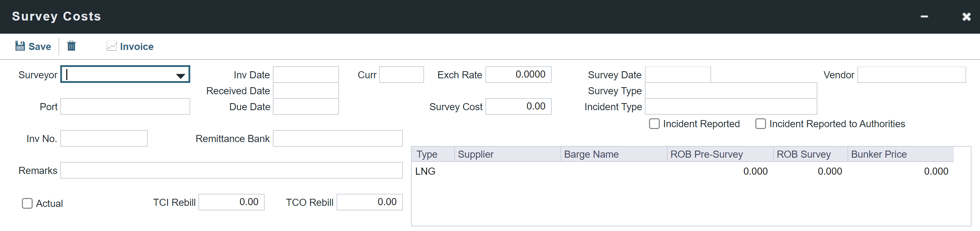Image resolution: width=980 pixels, height=231 pixels.
Task: Click the Bunker Price column header
Action: pyautogui.click(x=900, y=154)
